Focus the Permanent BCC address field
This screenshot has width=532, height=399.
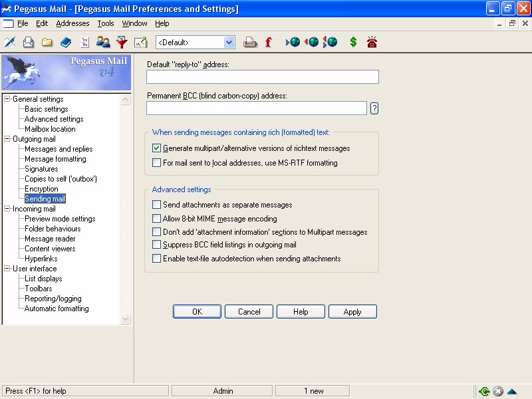pos(257,108)
